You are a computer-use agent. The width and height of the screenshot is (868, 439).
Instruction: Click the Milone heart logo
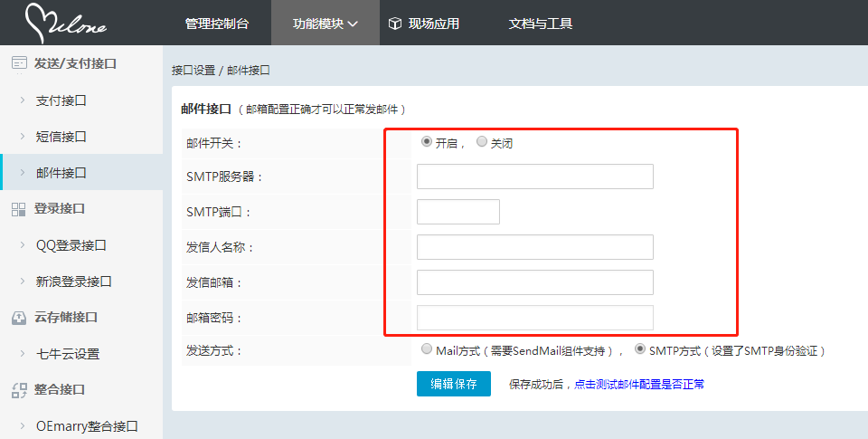coord(65,23)
